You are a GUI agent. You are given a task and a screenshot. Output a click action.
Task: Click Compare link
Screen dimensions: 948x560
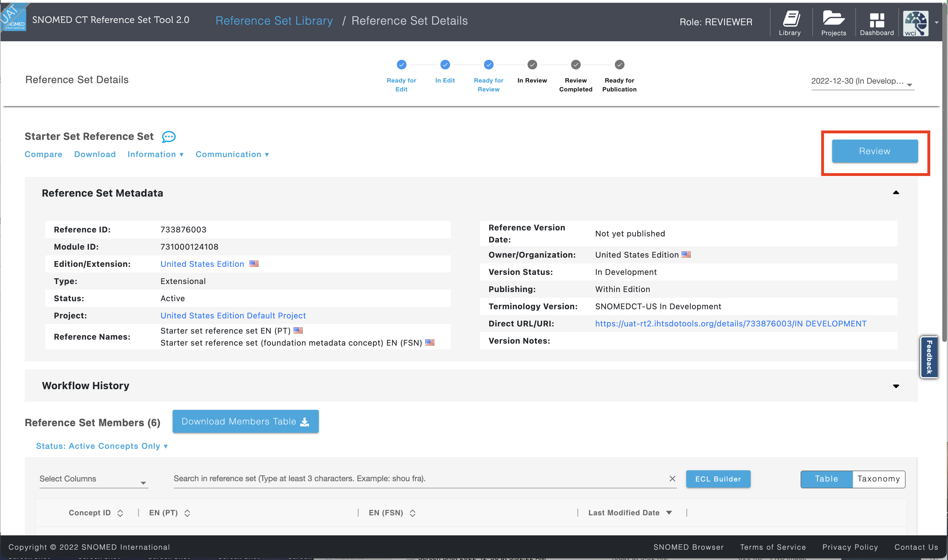coord(43,154)
